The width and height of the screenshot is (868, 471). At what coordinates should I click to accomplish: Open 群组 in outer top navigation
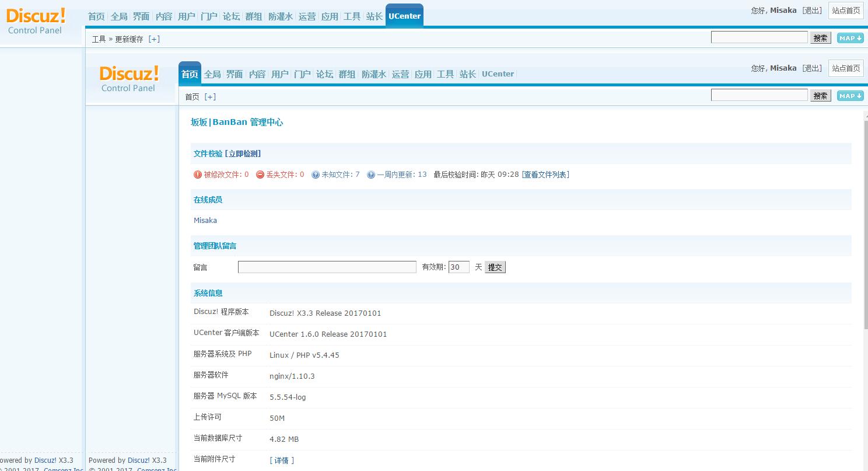click(x=254, y=16)
